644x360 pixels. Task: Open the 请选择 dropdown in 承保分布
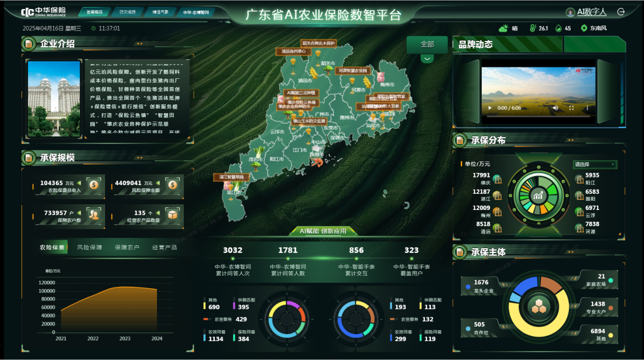click(595, 164)
